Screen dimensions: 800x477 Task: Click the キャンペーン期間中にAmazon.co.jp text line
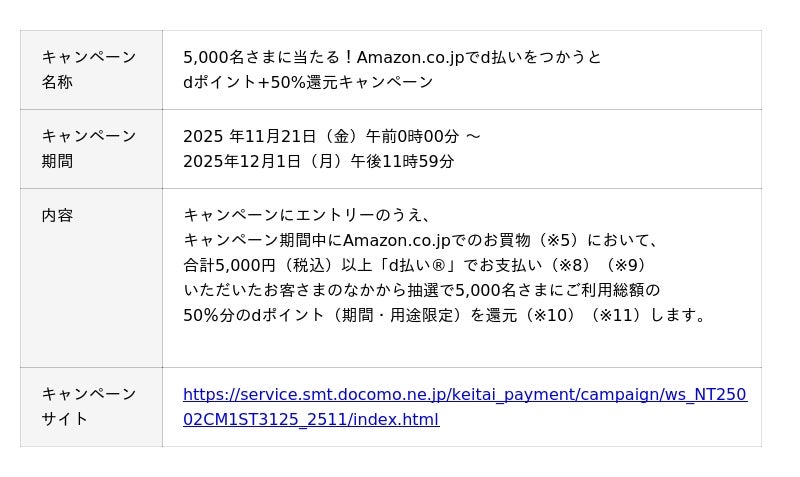click(420, 240)
